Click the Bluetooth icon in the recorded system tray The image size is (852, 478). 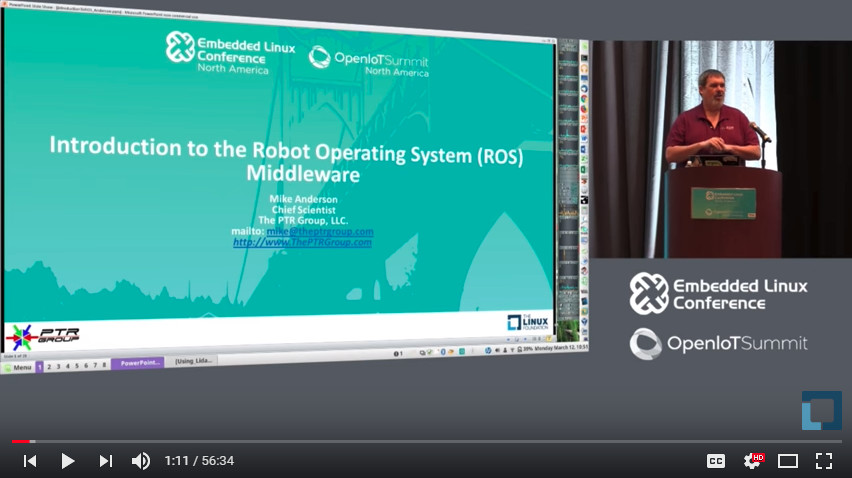(x=443, y=352)
